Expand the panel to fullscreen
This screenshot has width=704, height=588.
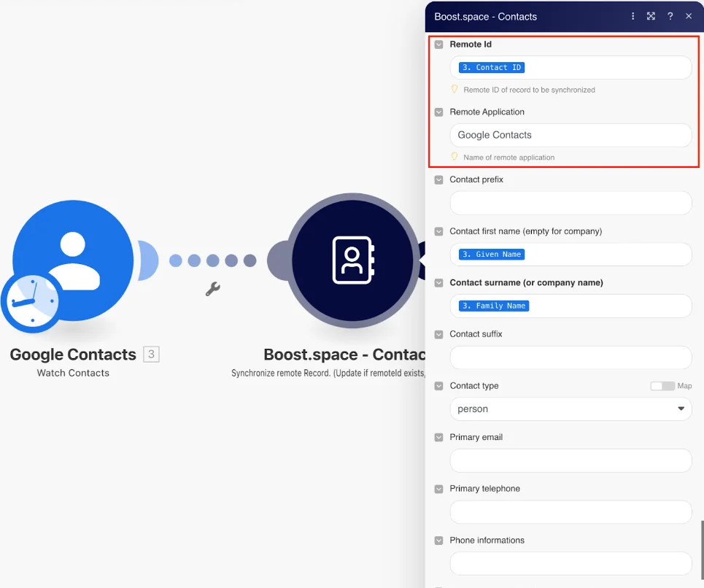tap(651, 16)
